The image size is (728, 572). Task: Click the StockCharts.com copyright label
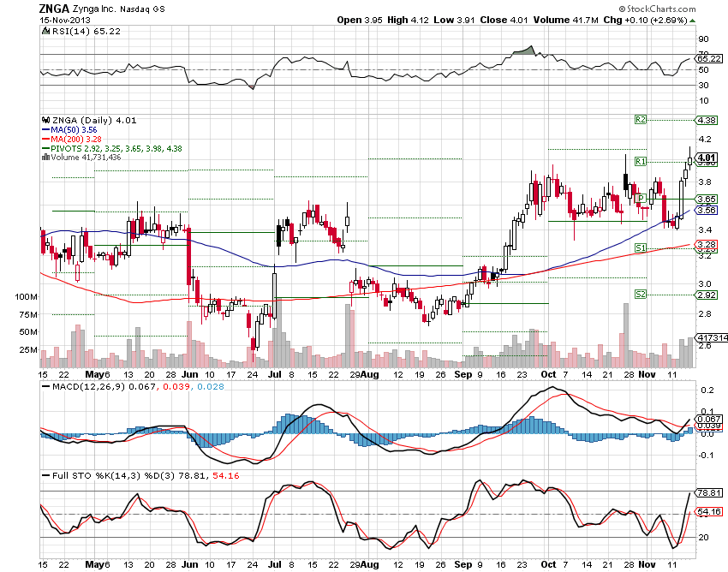[657, 9]
